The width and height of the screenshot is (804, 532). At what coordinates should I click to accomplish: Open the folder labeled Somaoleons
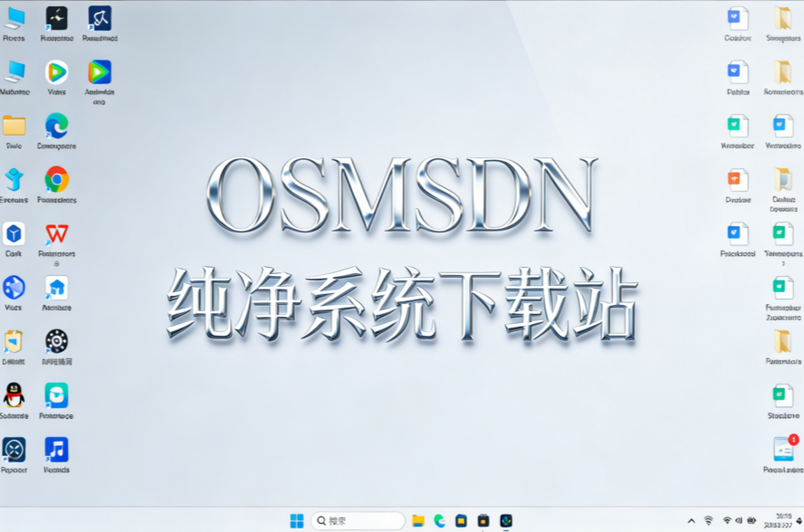(x=783, y=71)
